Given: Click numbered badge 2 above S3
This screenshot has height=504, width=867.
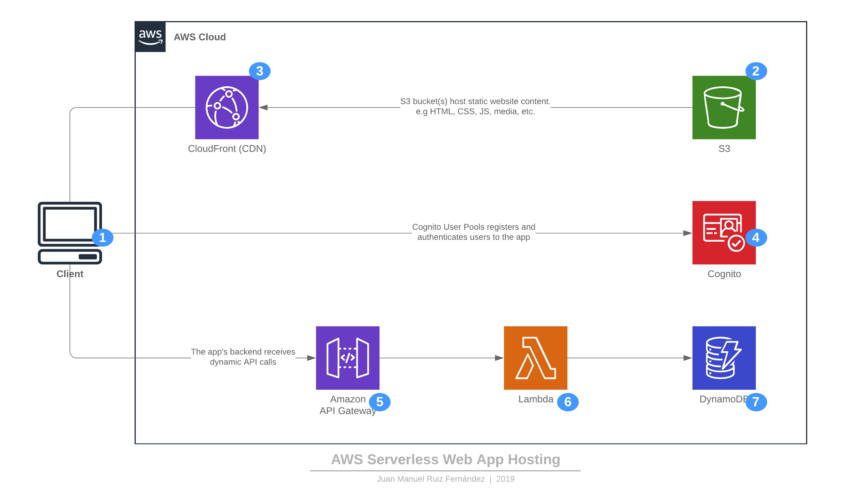Looking at the screenshot, I should click(756, 71).
